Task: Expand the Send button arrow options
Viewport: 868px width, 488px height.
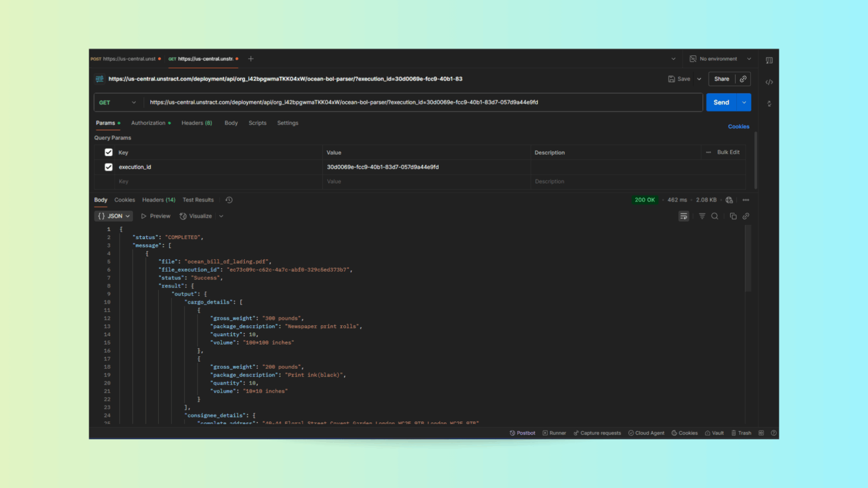Action: 744,103
